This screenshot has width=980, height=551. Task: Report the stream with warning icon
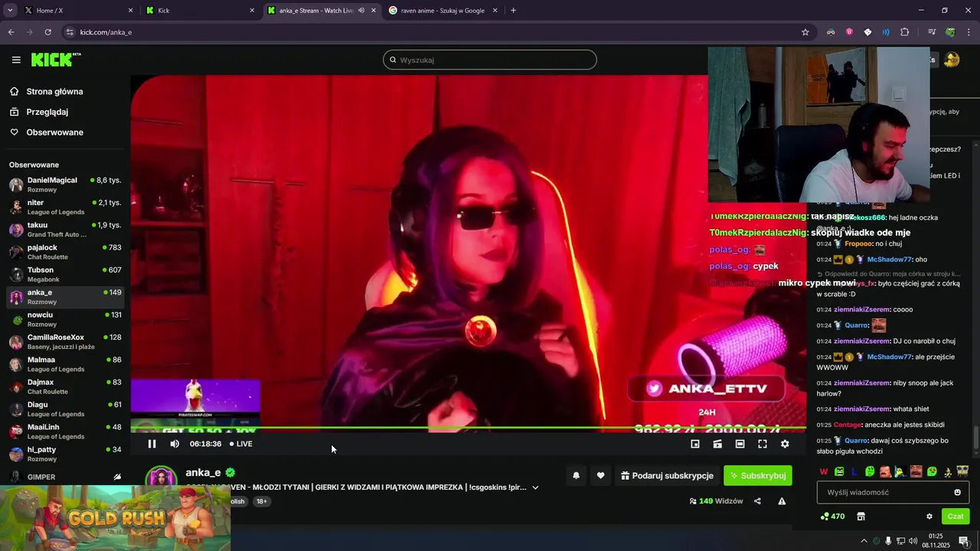[782, 501]
